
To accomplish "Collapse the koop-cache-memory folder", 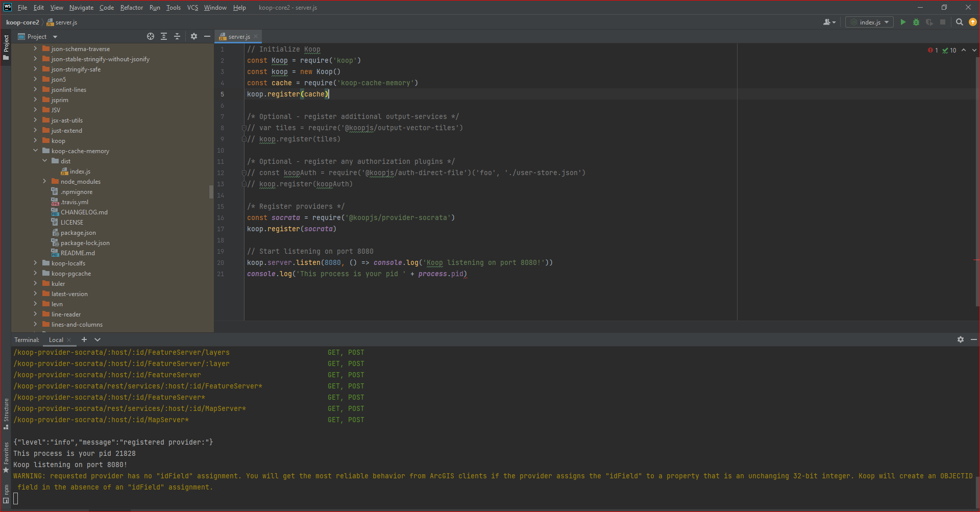I will 35,151.
